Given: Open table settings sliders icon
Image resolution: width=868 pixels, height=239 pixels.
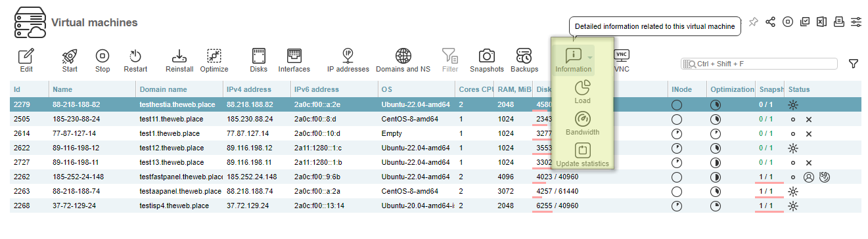Looking at the screenshot, I should tap(856, 22).
